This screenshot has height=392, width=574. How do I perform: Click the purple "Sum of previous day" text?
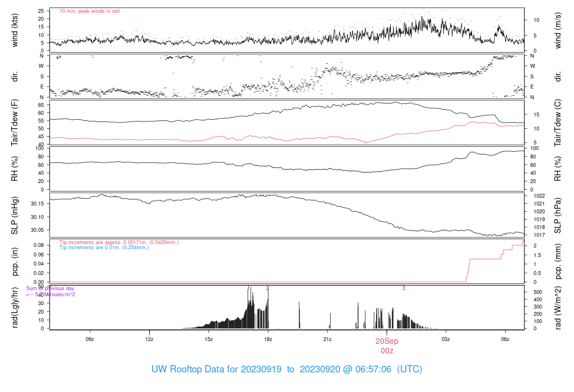point(50,288)
